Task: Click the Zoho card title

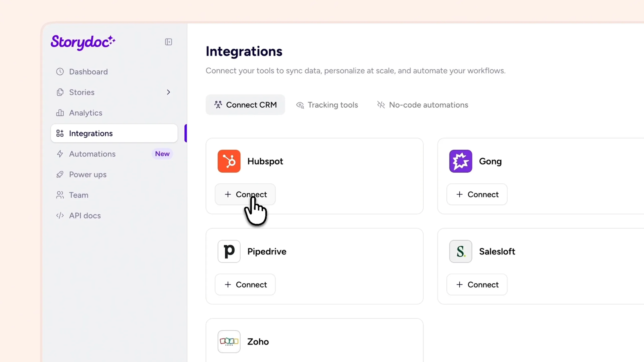Action: tap(258, 342)
